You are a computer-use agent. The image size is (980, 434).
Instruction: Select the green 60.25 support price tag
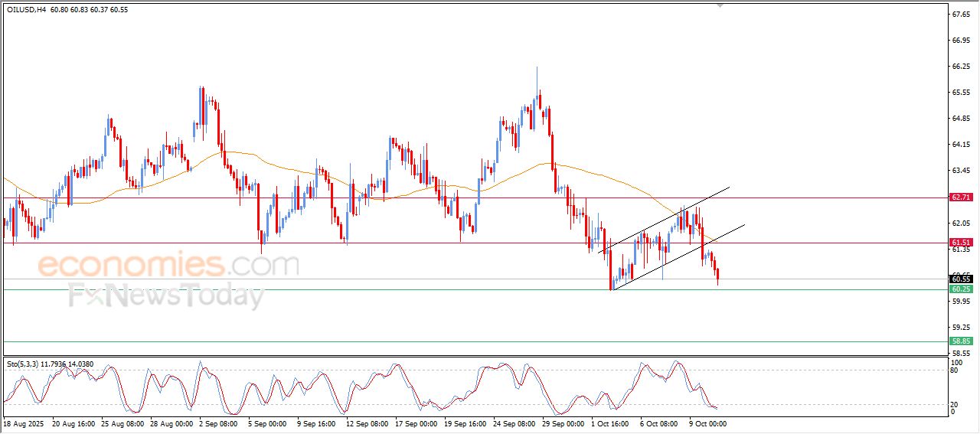point(960,289)
